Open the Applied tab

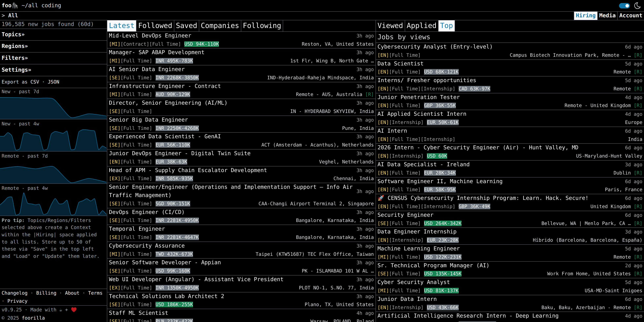pyautogui.click(x=421, y=26)
